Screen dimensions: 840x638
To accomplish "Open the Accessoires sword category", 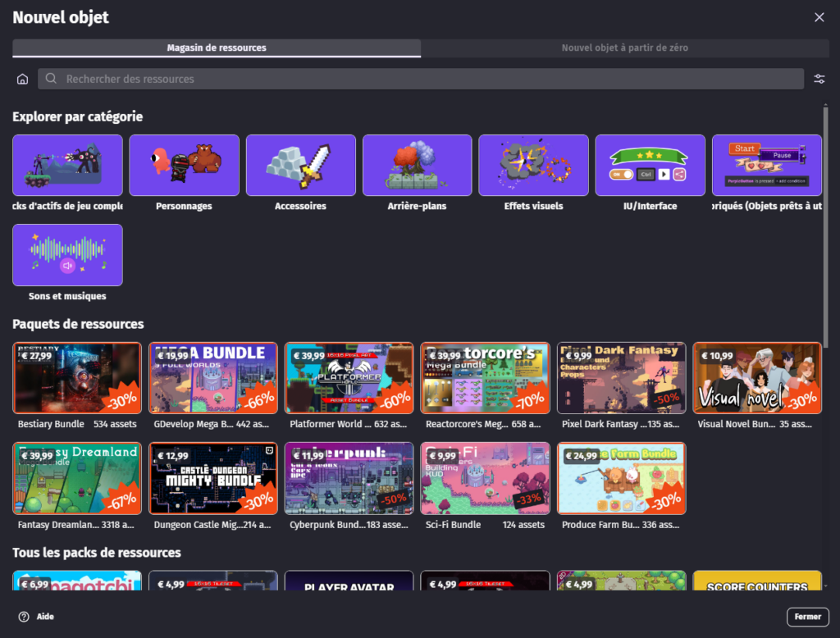I will coord(300,165).
